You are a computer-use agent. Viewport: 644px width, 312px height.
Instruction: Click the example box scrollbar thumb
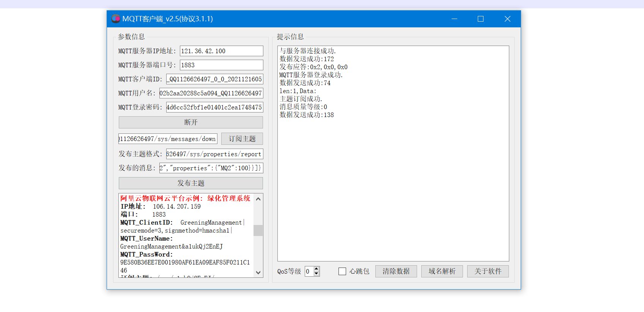pyautogui.click(x=258, y=230)
